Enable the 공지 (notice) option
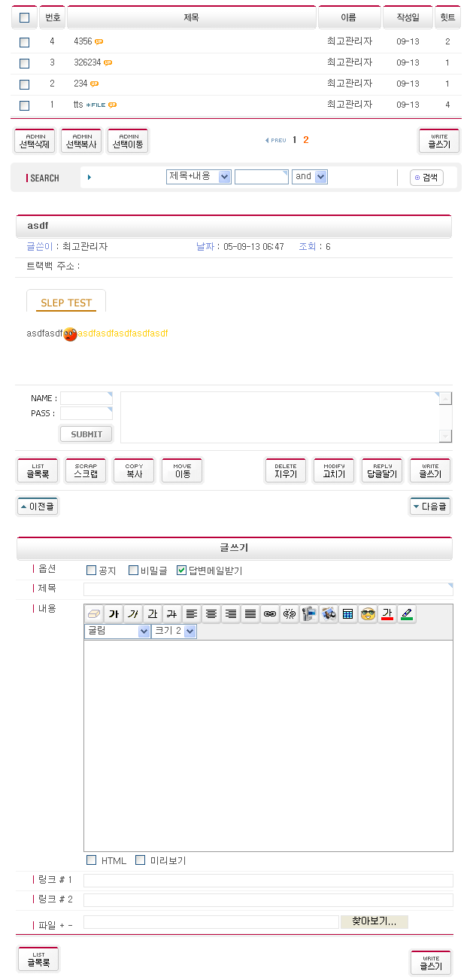 coord(92,571)
